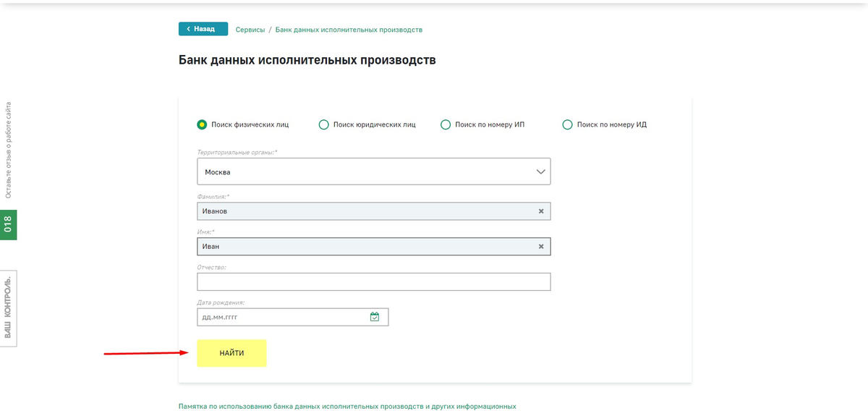Choose the Поиск по номеру ИП option
The image size is (868, 411).
tap(446, 124)
